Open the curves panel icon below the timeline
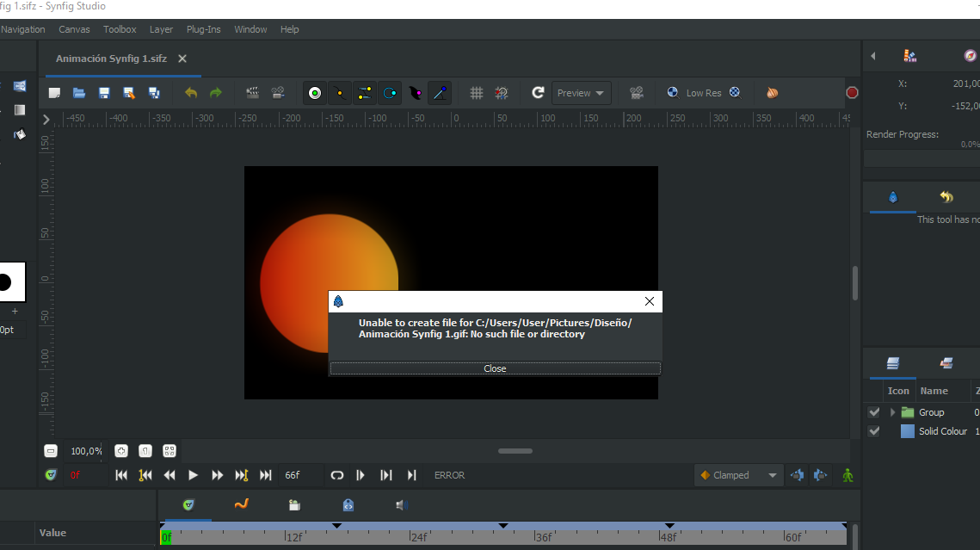 pos(242,505)
